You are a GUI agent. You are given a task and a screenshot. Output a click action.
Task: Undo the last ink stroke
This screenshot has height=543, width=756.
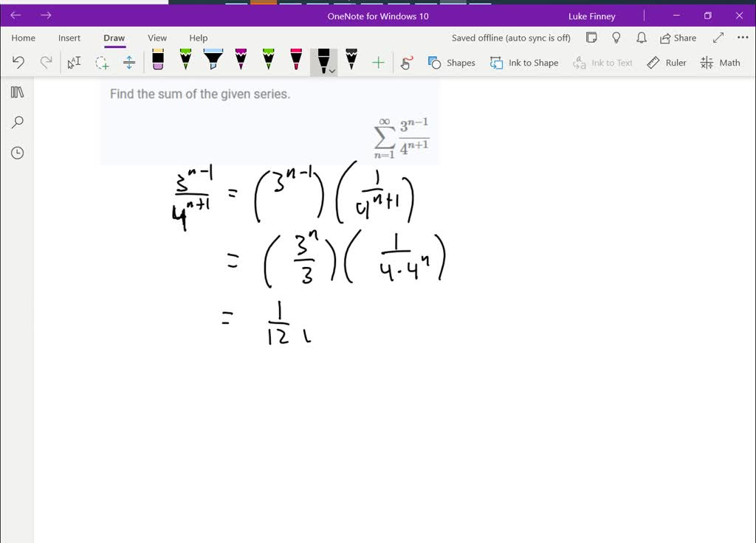pos(18,62)
